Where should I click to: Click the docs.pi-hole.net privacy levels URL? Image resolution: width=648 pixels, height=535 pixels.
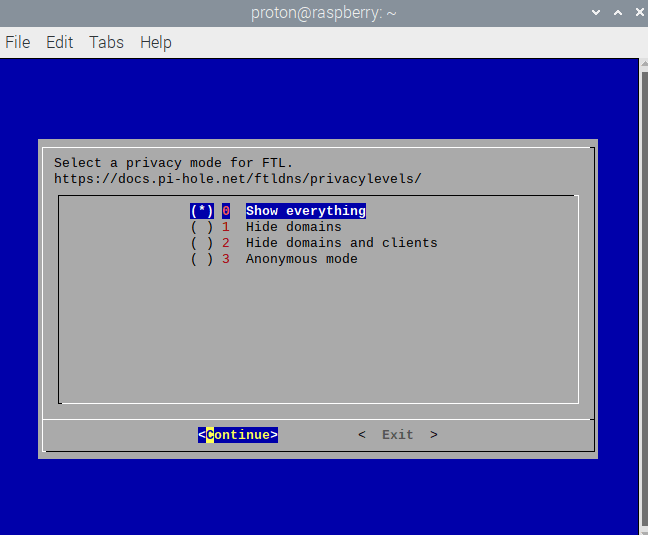(x=238, y=179)
